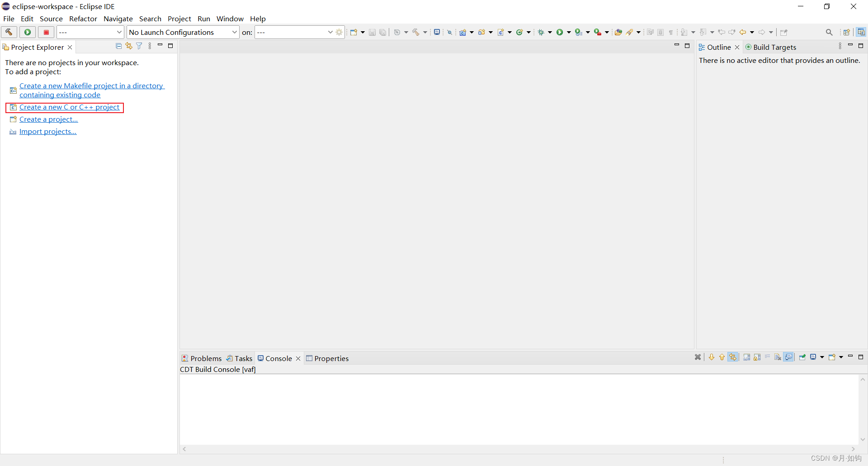Click the launch target 'on:' combo field
Image resolution: width=868 pixels, height=466 pixels.
tap(294, 32)
